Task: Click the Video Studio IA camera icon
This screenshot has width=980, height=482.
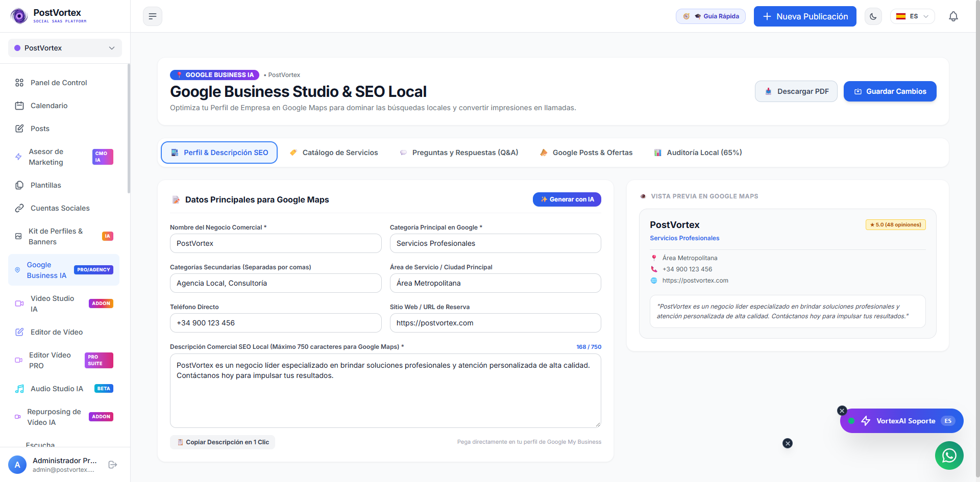Action: (19, 303)
